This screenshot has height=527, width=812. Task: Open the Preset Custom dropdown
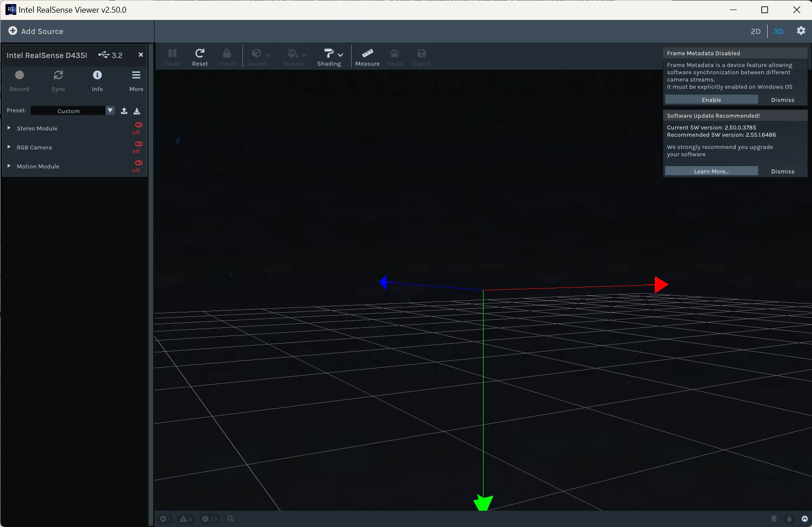(72, 111)
